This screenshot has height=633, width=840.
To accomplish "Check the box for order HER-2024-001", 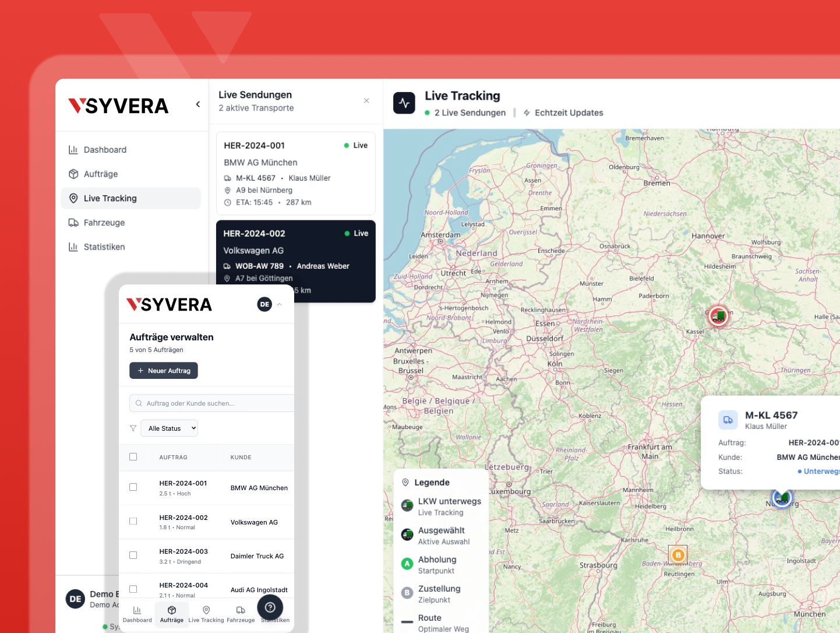I will point(133,487).
